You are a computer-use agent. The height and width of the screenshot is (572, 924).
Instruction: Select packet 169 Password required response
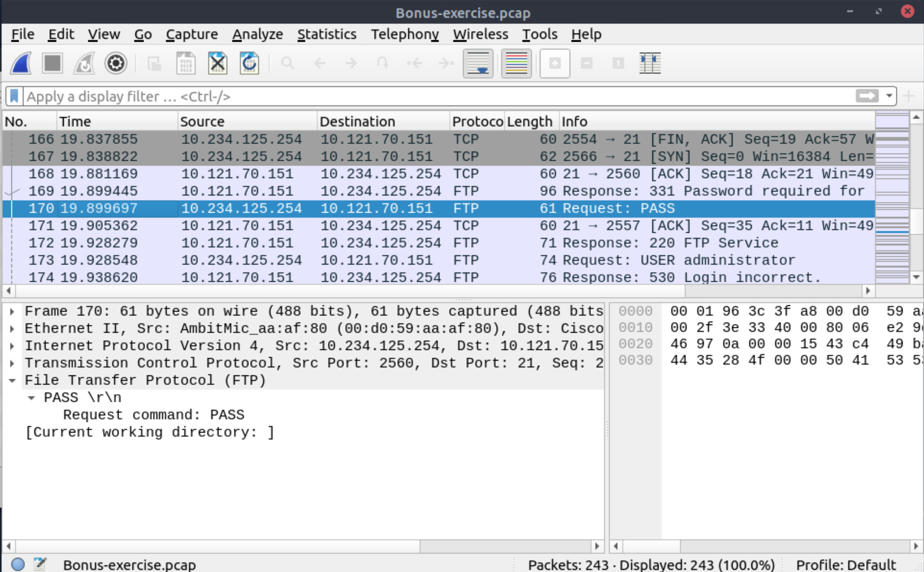[439, 191]
